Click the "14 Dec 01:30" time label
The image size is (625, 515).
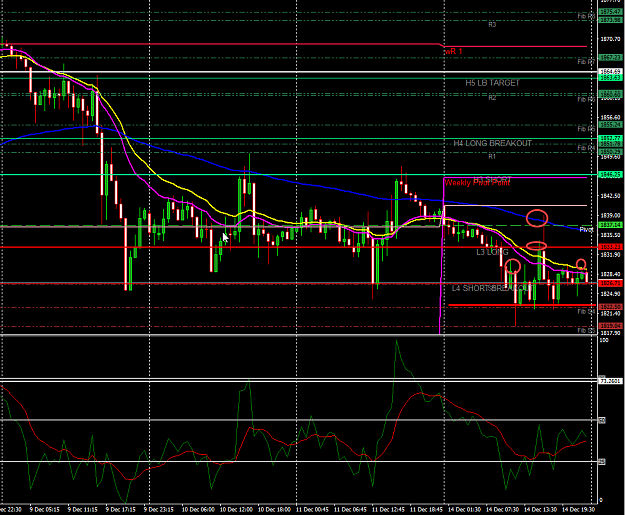click(x=464, y=509)
